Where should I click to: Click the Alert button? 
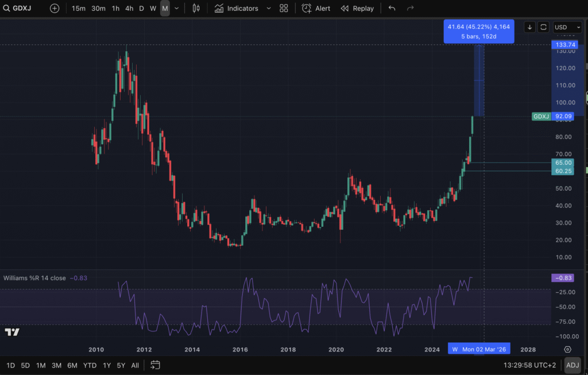(x=316, y=9)
